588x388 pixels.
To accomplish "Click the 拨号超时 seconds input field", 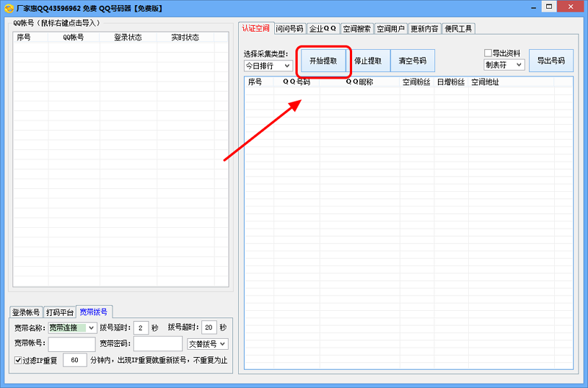I will 209,328.
